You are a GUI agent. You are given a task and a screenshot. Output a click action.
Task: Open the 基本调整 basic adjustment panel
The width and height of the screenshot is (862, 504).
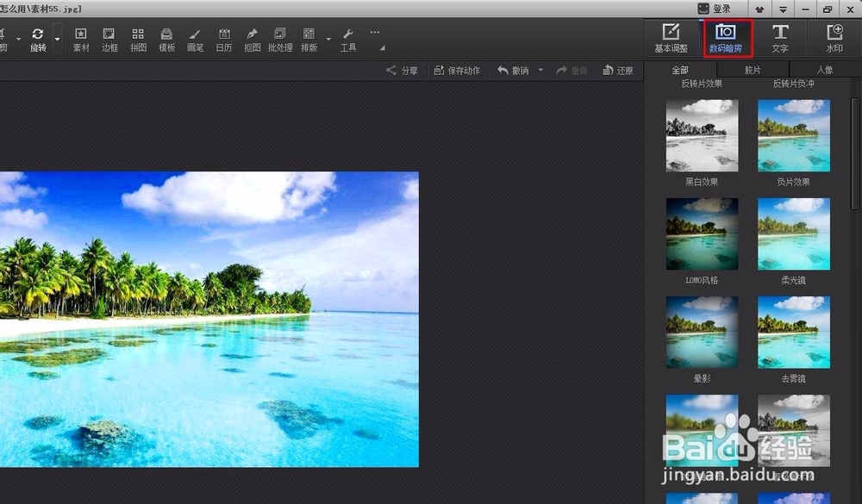tap(671, 38)
